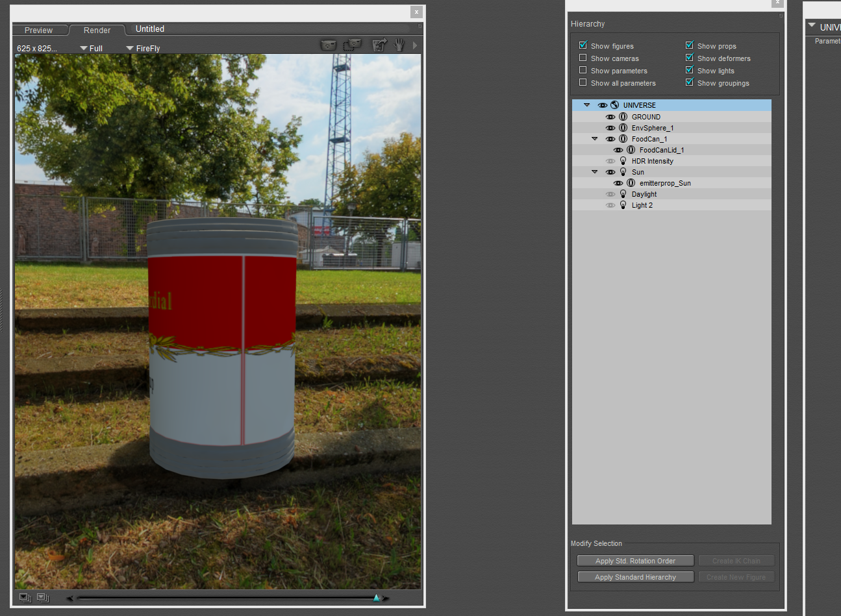
Task: Click the left arrow of the render history slider
Action: (x=70, y=598)
